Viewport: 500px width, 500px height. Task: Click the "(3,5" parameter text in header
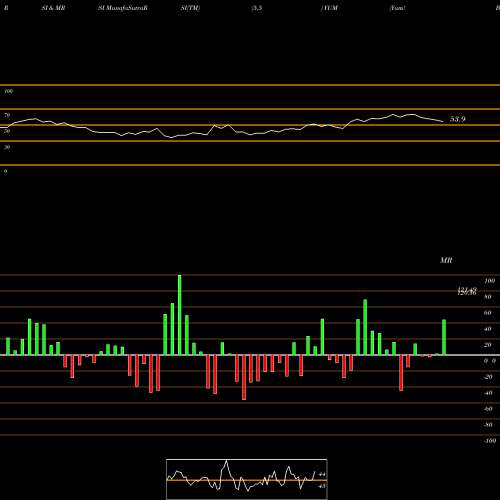point(257,8)
